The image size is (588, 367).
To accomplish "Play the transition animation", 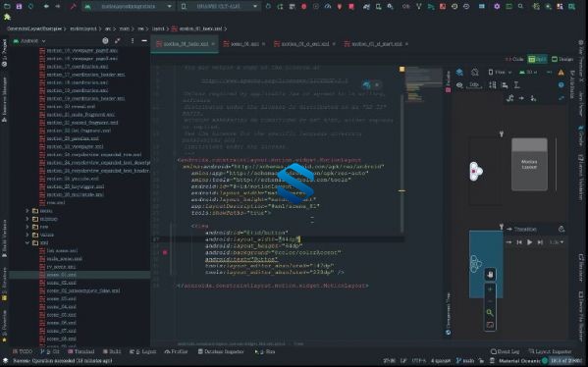I will pos(529,242).
